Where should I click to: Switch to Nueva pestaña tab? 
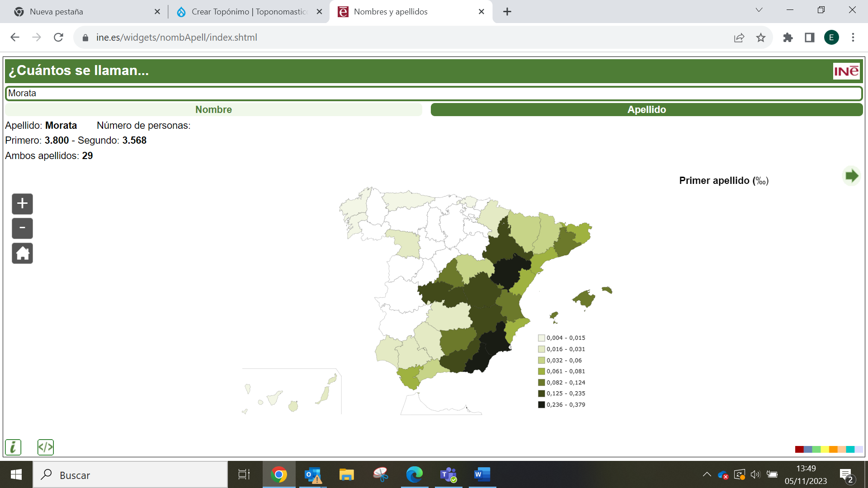[x=81, y=12]
